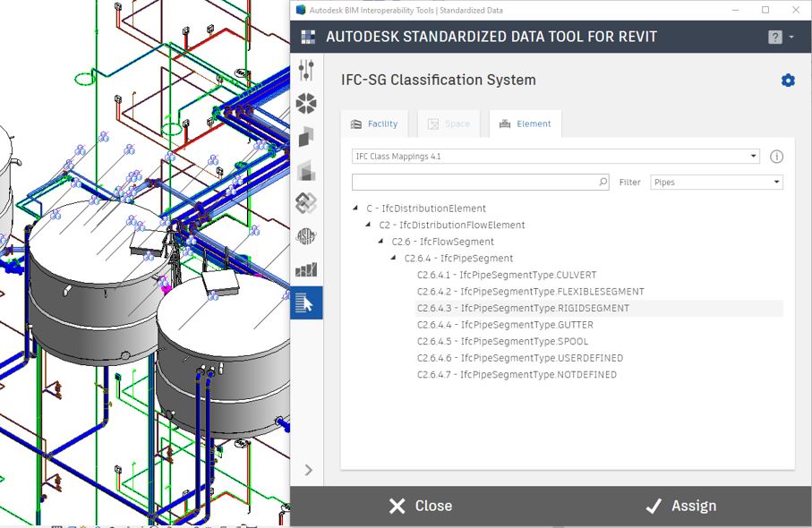Click the hexagonal segmented sidebar icon
Image resolution: width=812 pixels, height=528 pixels.
click(306, 104)
